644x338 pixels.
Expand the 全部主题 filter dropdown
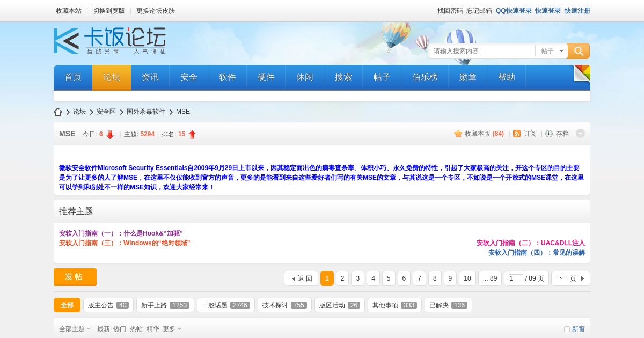pos(75,329)
